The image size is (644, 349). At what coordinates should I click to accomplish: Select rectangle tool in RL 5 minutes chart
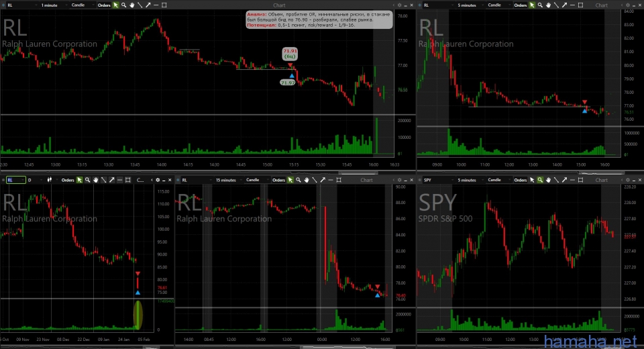coord(581,5)
